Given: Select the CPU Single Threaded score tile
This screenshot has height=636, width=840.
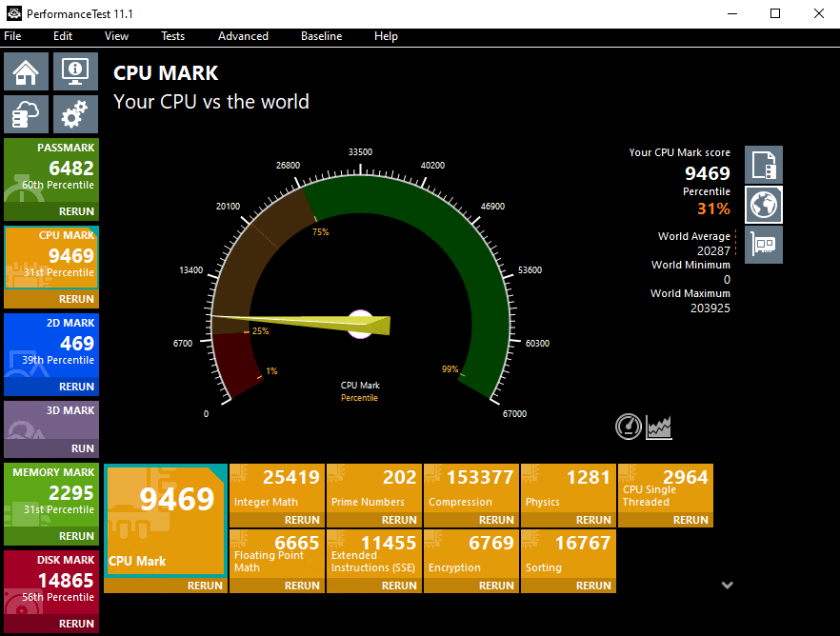Looking at the screenshot, I should pos(665,487).
